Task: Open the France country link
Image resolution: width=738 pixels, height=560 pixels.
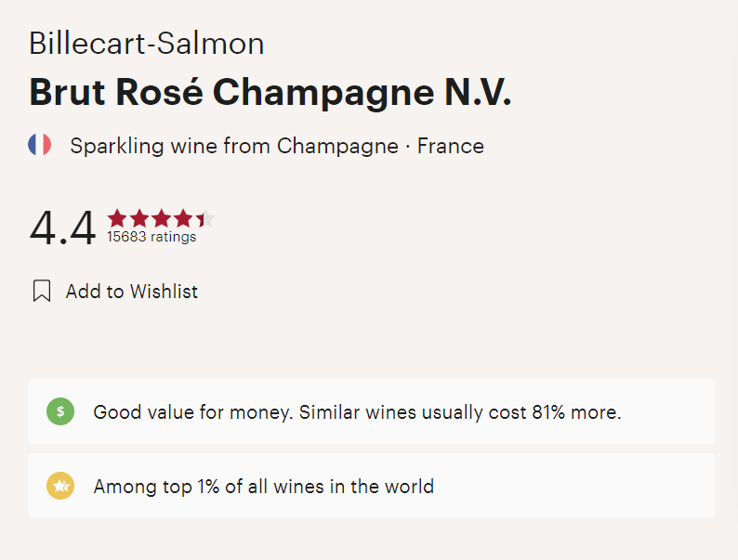Action: (451, 146)
